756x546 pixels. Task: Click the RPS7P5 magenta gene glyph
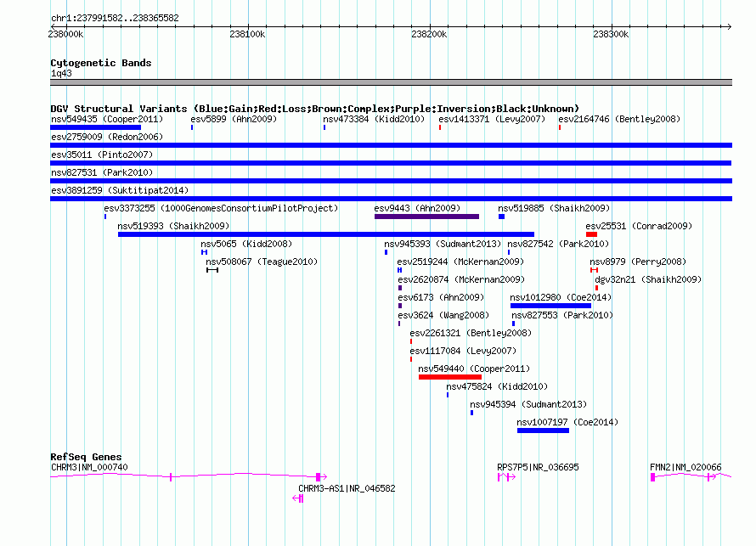[506, 477]
